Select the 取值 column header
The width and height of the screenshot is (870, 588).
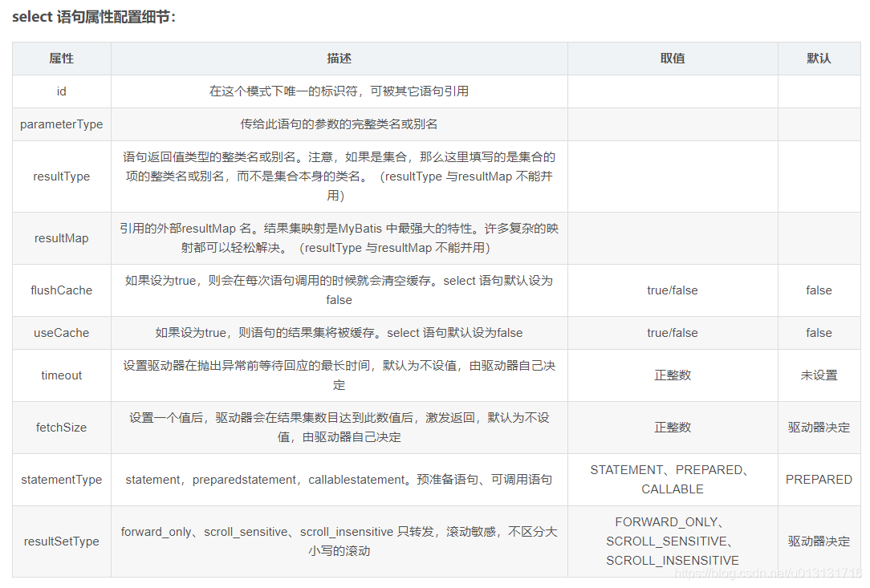click(x=672, y=58)
